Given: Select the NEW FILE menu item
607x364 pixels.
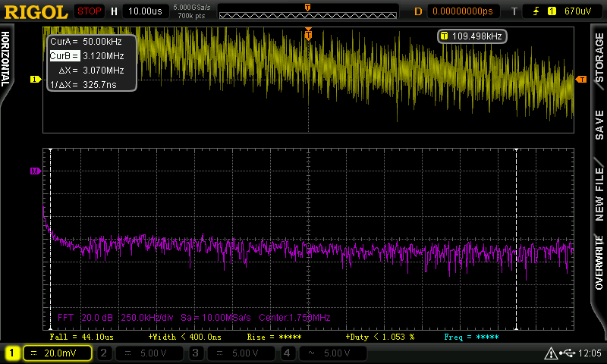Looking at the screenshot, I should tap(599, 194).
